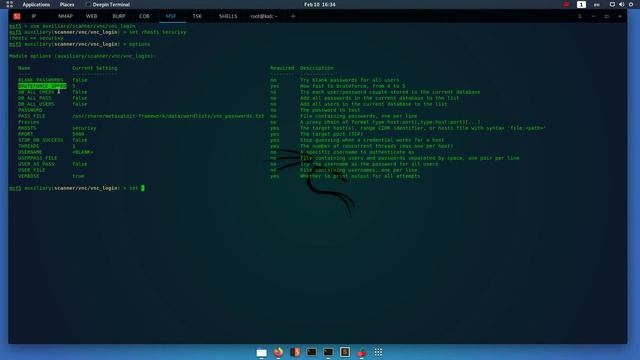
Task: Switch to the NMAP terminal tab
Action: click(x=65, y=16)
